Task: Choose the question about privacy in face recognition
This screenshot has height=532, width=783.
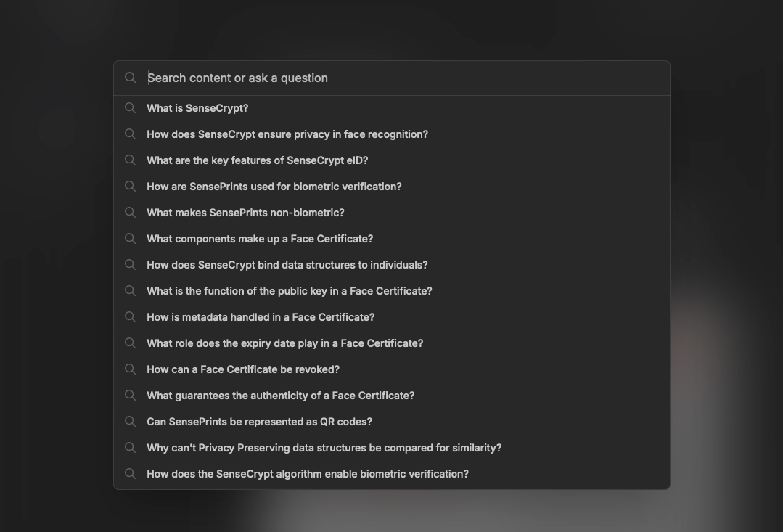Action: click(287, 134)
